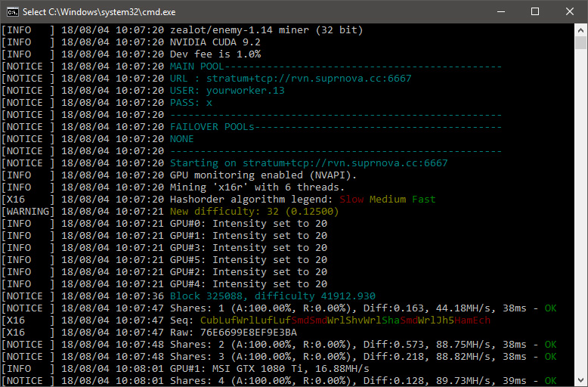Click 'USER: yourworker.13' text
This screenshot has height=387, width=588.
(227, 91)
